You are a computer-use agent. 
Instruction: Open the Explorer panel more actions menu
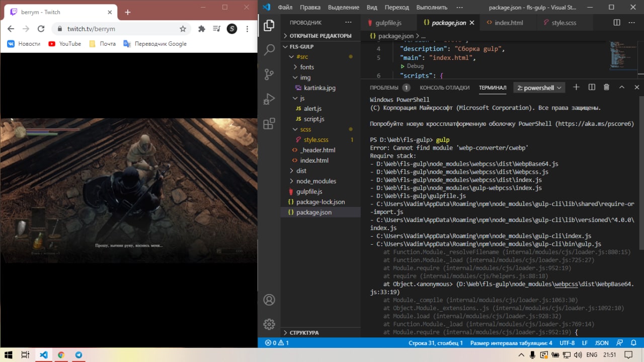[348, 23]
